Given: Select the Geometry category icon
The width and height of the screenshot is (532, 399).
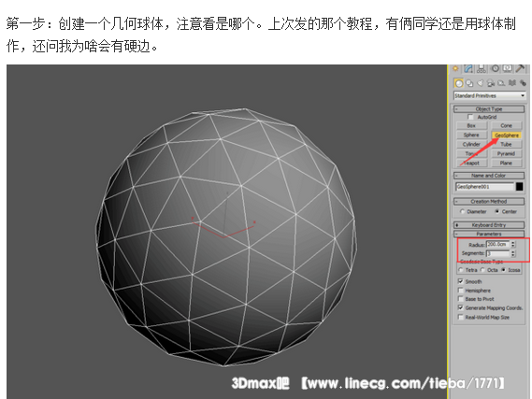Looking at the screenshot, I should tap(459, 83).
